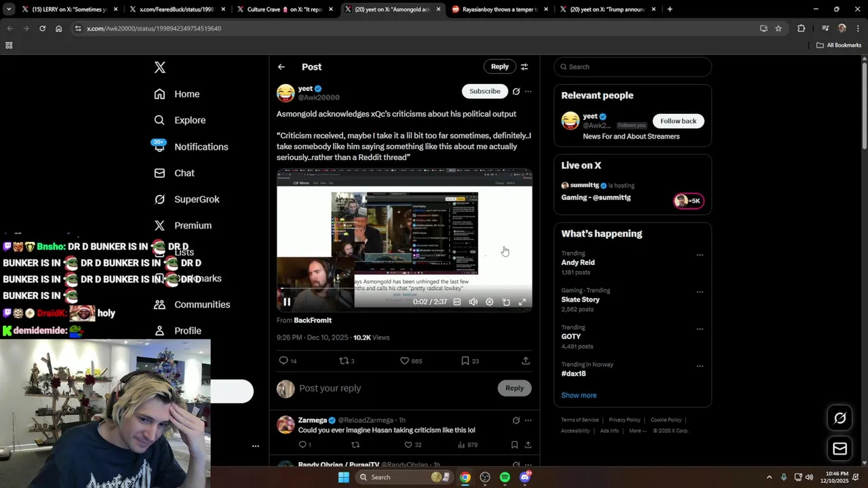Open floating Grok button at bottom right
This screenshot has width=868, height=488.
840,418
